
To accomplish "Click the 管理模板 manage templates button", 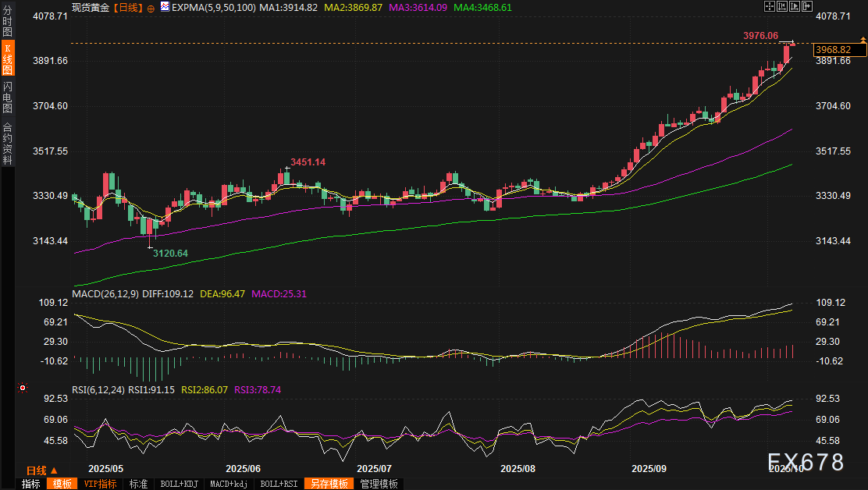I will pos(379,484).
